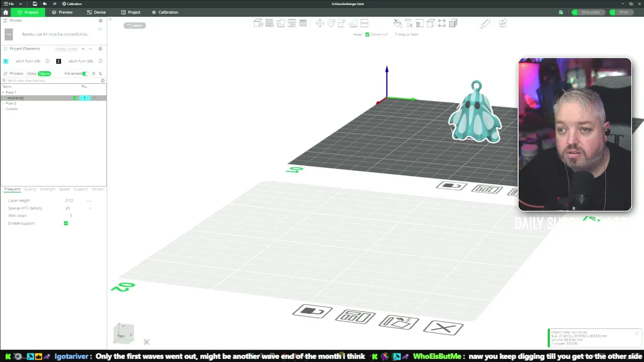The image size is (644, 362).
Task: Expand the Plate 2 tree node
Action: tap(3, 104)
